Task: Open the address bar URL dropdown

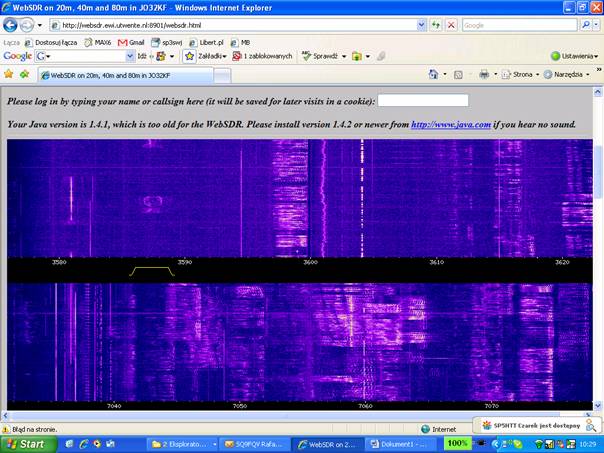Action: click(x=420, y=24)
